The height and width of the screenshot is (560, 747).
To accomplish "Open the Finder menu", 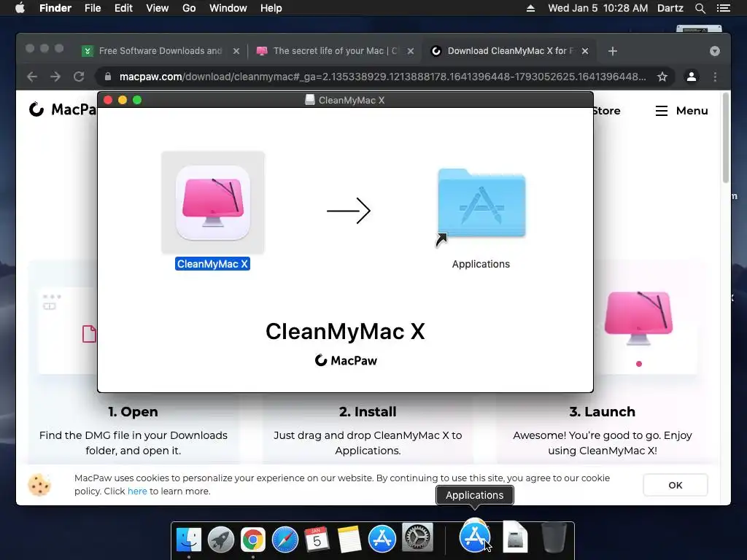I will click(x=55, y=8).
